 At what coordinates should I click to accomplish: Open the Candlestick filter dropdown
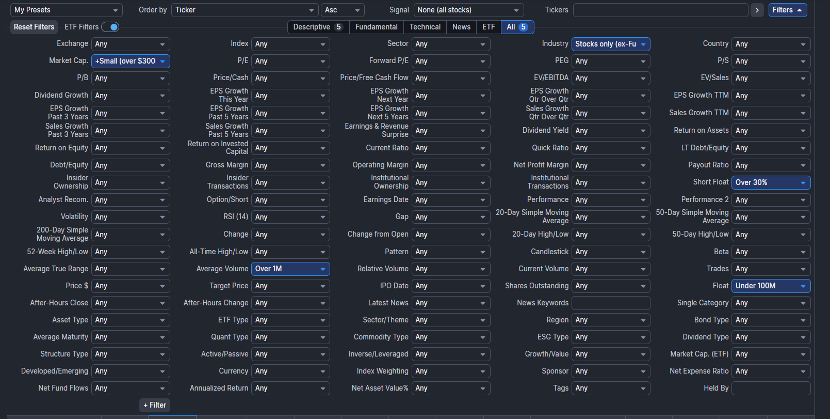(610, 252)
